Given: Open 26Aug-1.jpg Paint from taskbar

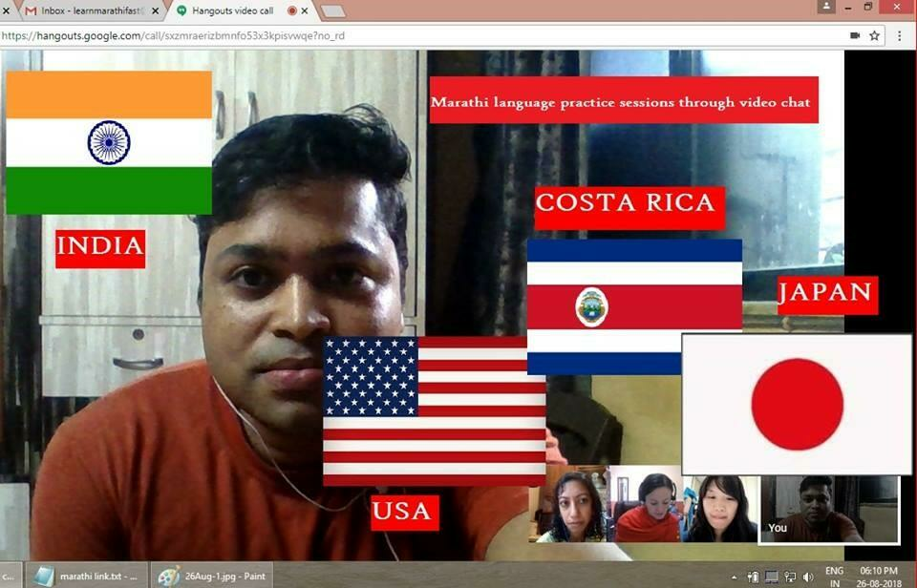Looking at the screenshot, I should 212,576.
